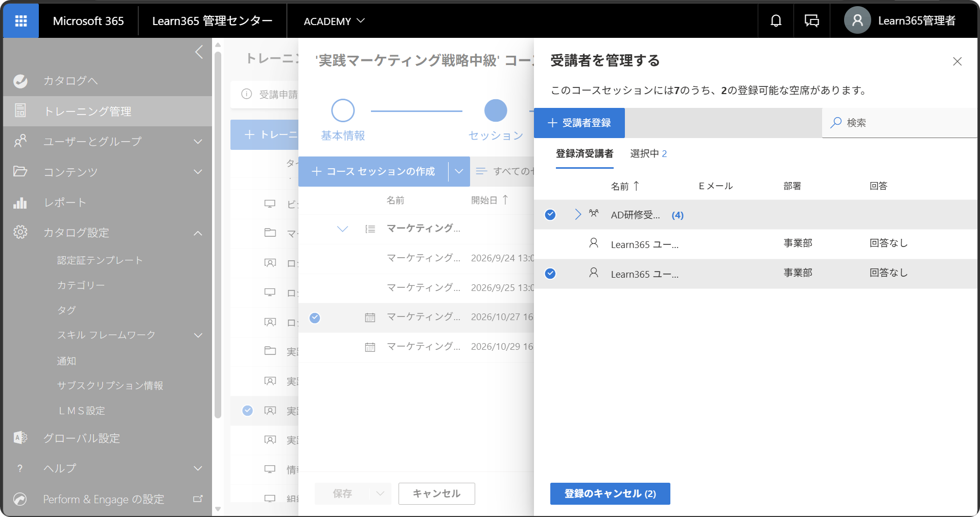The width and height of the screenshot is (980, 517).
Task: Collapse the sidebar with the left chevron
Action: (x=199, y=52)
